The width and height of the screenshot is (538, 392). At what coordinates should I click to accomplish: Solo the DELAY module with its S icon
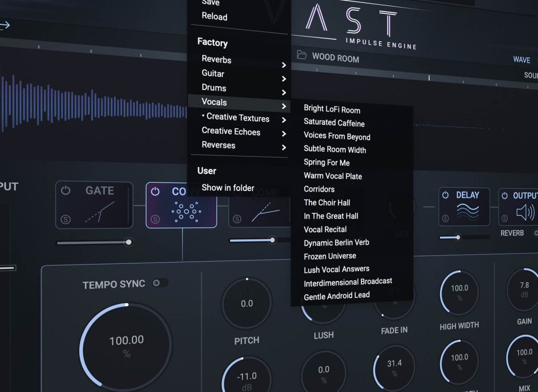pos(445,219)
